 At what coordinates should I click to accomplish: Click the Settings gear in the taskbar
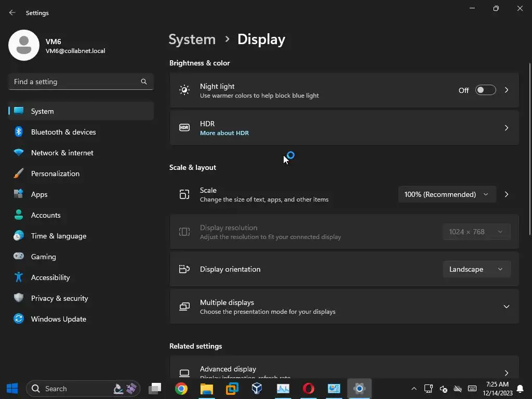click(360, 389)
